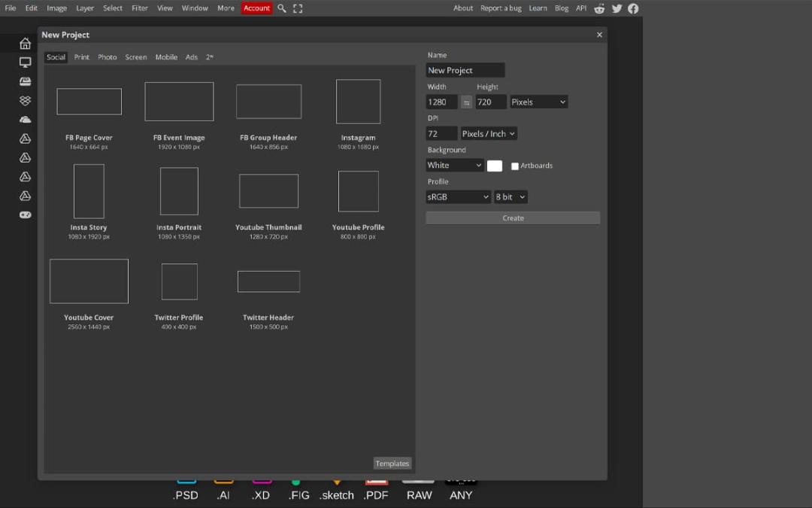The image size is (812, 508).
Task: Open the More menu
Action: click(x=226, y=8)
